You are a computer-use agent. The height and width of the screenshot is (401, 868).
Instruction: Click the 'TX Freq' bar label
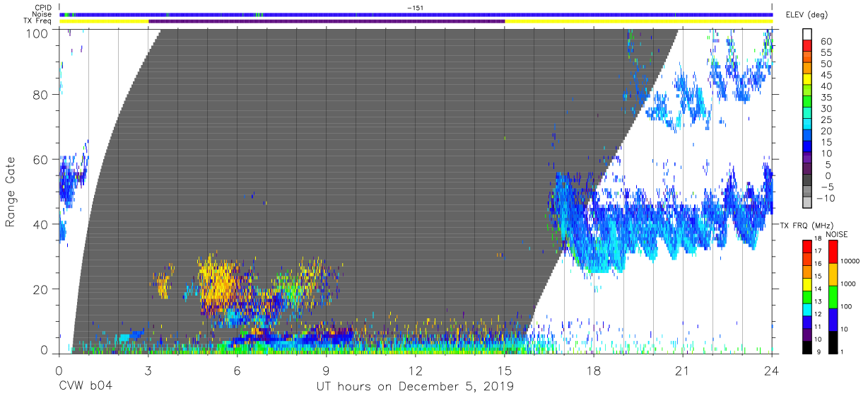[x=38, y=21]
